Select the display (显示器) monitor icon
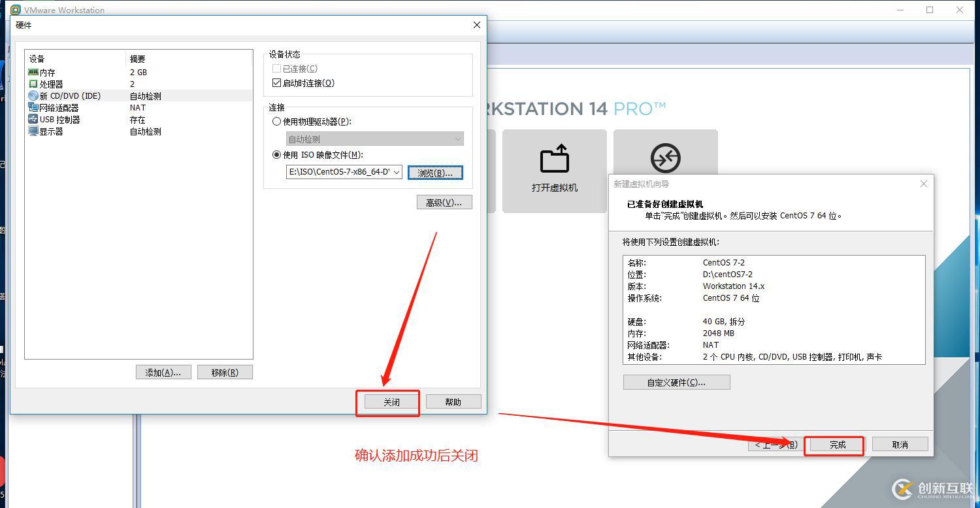Screen dimensions: 980x508 (x=33, y=131)
